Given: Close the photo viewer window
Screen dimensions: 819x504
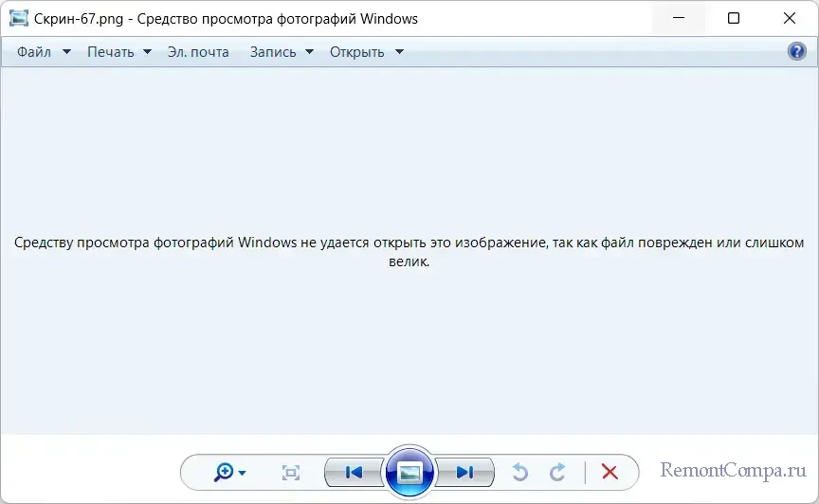Looking at the screenshot, I should coord(790,18).
